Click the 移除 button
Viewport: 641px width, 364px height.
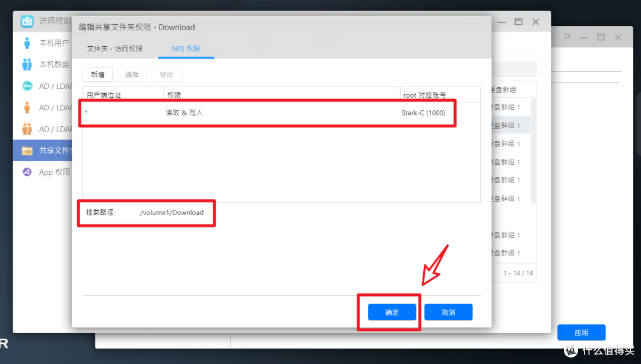166,75
